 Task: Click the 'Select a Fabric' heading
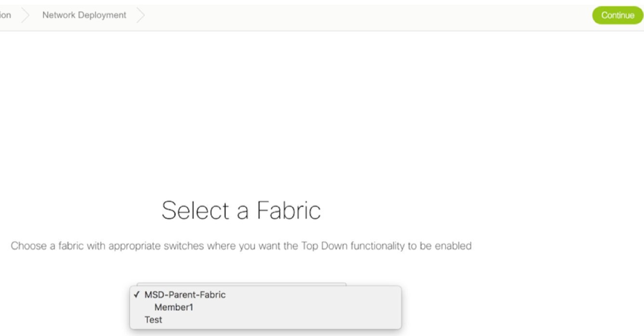[241, 210]
